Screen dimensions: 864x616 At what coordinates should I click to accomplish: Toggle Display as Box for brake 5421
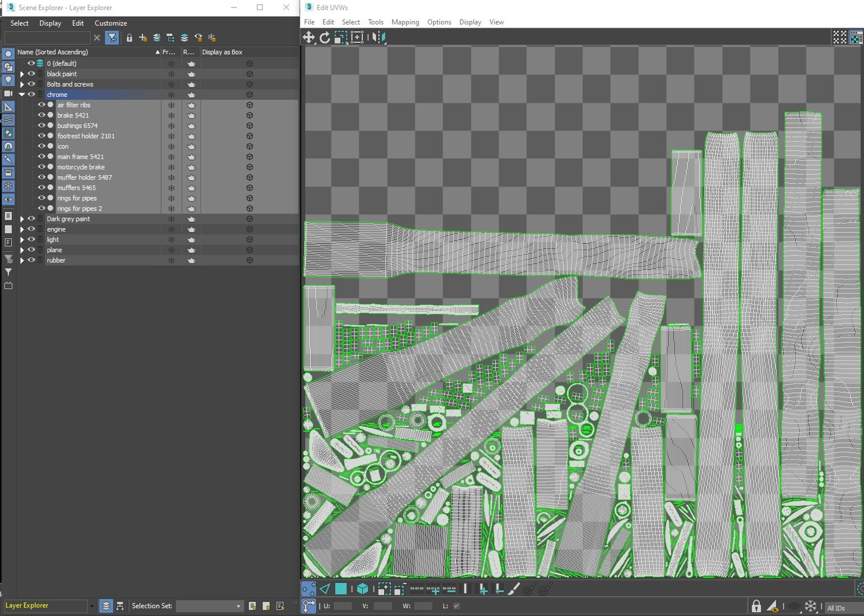[x=249, y=115]
